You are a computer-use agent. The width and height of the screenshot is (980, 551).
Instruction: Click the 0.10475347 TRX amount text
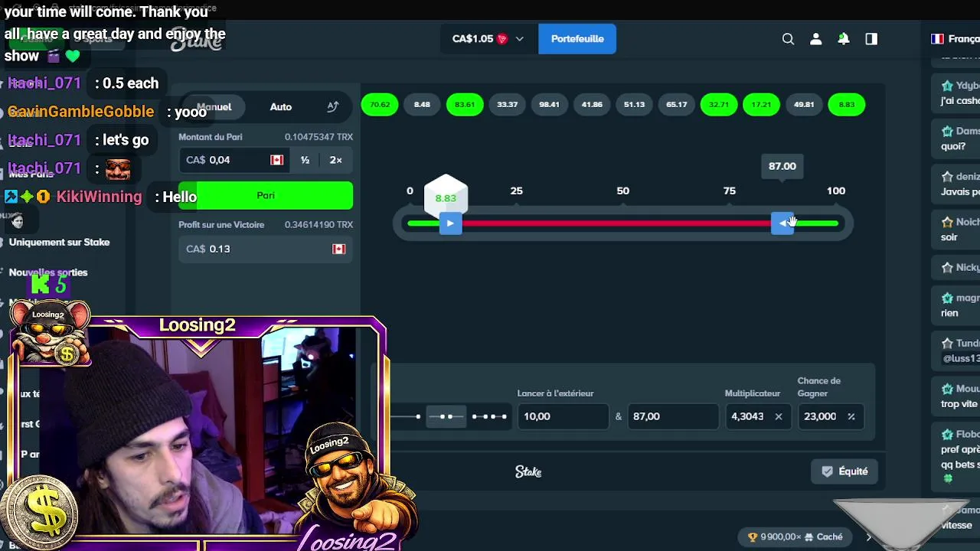pyautogui.click(x=318, y=137)
